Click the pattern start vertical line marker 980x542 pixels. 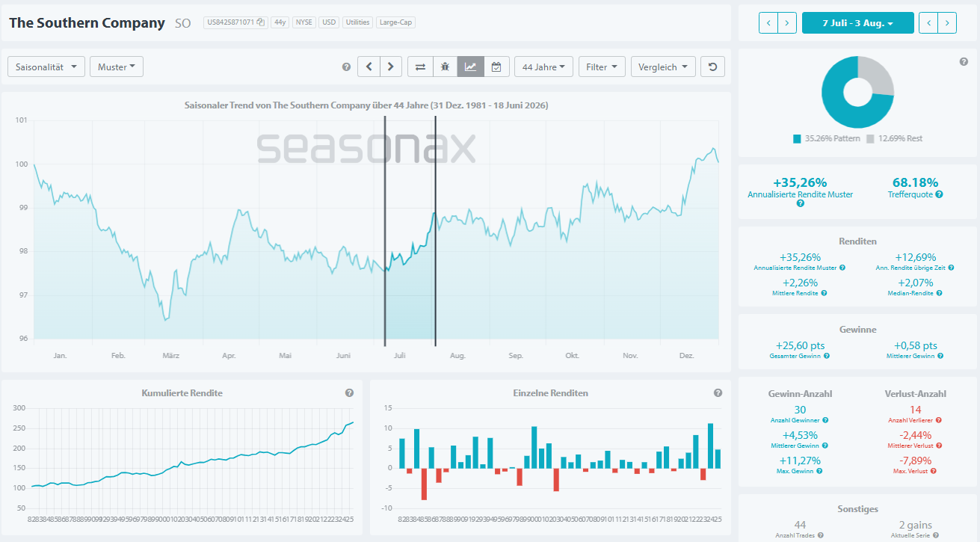tap(385, 230)
